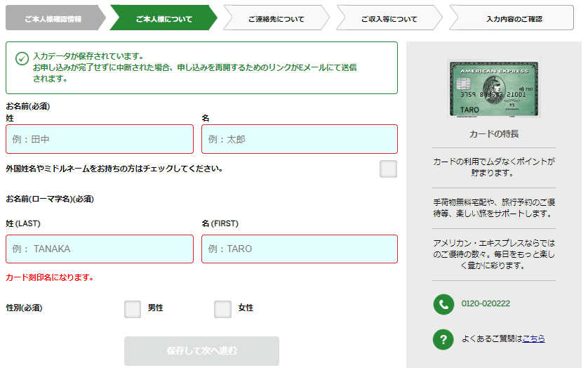Image resolution: width=588 pixels, height=368 pixels.
Task: Select the 男性 gender checkbox
Action: tap(133, 309)
